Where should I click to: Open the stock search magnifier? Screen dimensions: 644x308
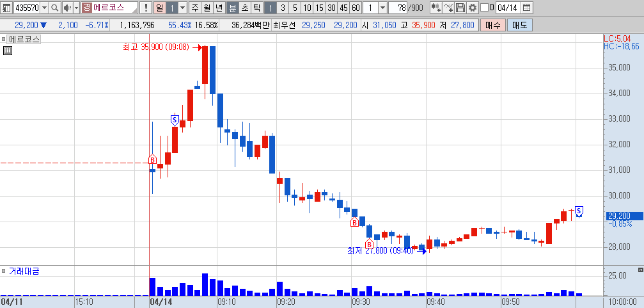point(55,8)
